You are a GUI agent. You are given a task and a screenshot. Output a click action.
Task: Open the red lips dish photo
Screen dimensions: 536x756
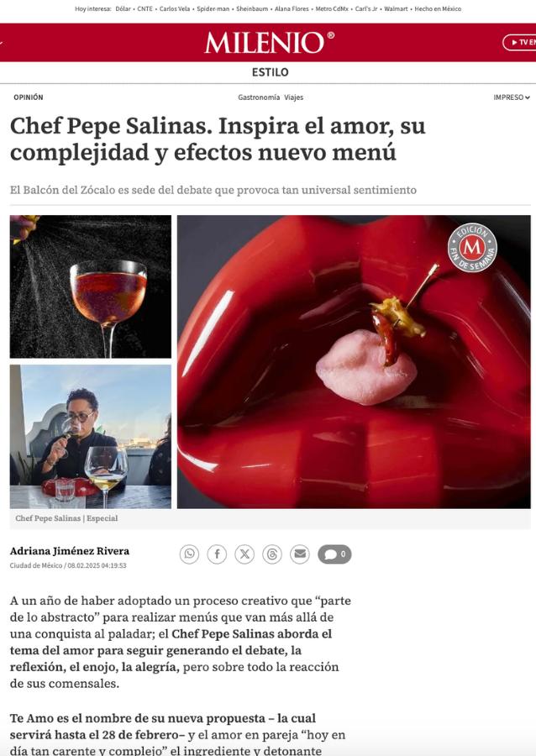click(x=354, y=361)
